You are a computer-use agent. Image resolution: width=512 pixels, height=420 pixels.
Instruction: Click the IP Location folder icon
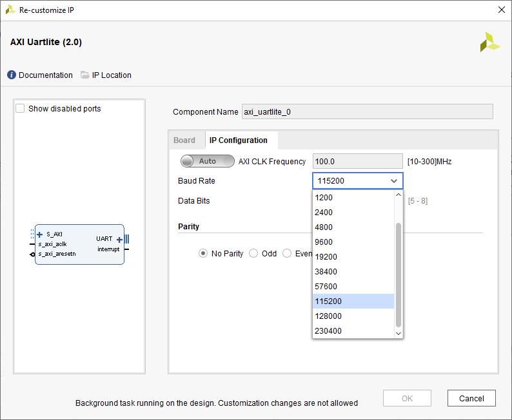tap(85, 75)
